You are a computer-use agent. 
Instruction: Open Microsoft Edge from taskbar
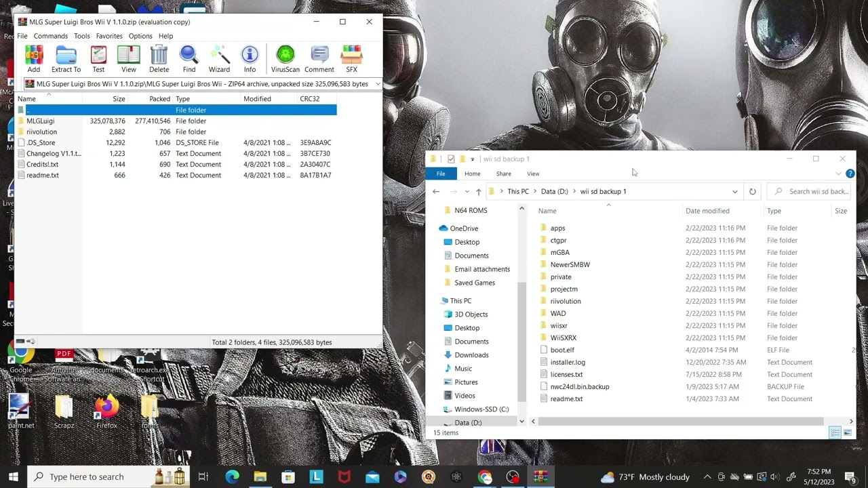point(232,476)
